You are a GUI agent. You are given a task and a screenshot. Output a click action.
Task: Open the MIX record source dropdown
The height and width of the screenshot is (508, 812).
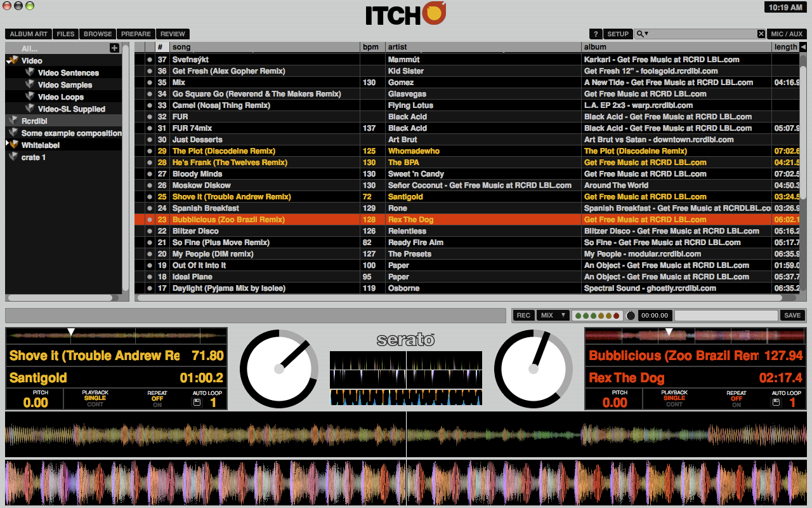click(x=553, y=316)
